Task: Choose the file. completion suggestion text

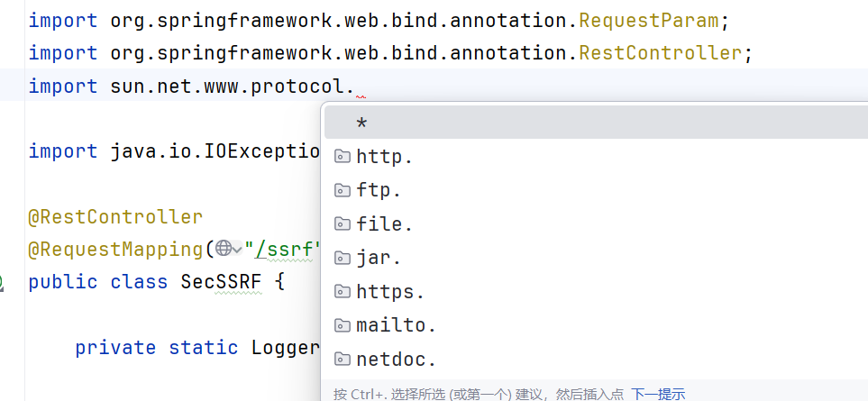Action: point(385,224)
